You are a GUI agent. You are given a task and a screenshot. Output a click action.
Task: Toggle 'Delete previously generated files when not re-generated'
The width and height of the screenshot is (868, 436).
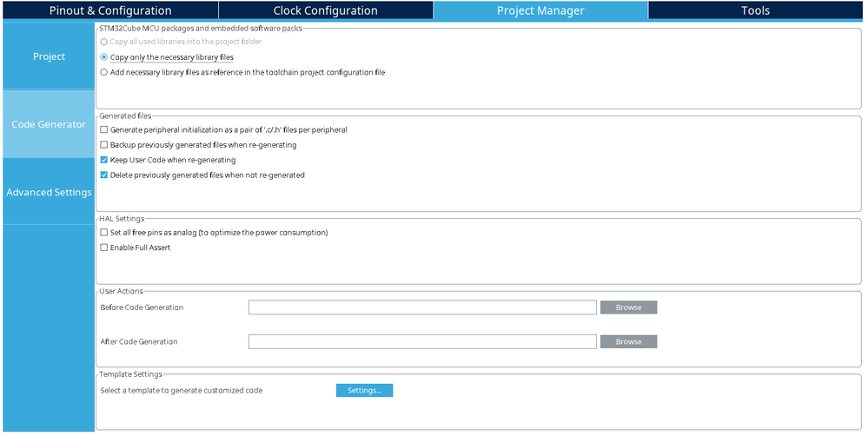(x=104, y=175)
